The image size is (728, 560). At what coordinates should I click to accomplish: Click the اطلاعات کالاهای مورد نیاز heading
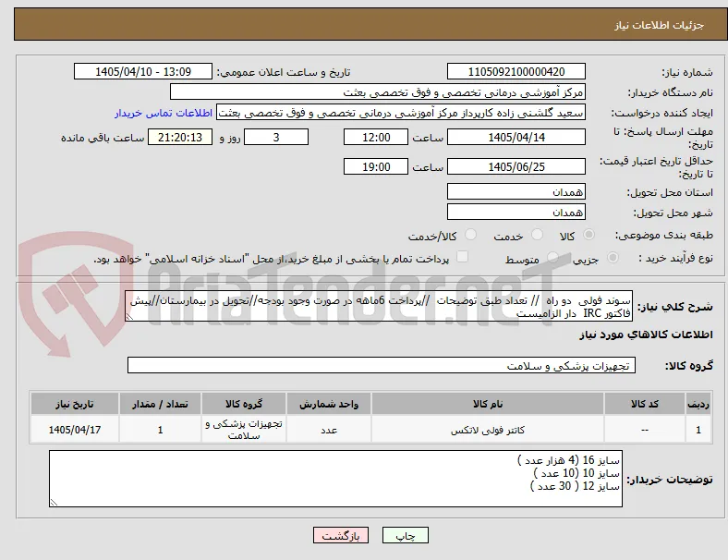coord(646,335)
